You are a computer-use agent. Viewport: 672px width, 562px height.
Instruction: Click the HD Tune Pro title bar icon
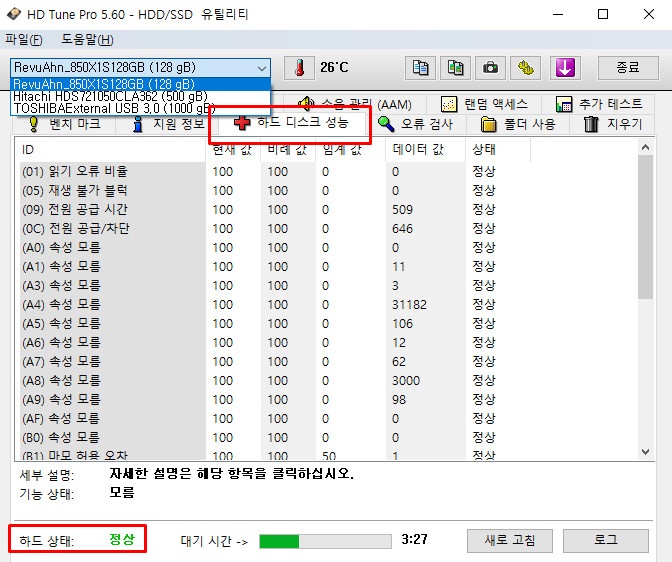[13, 14]
